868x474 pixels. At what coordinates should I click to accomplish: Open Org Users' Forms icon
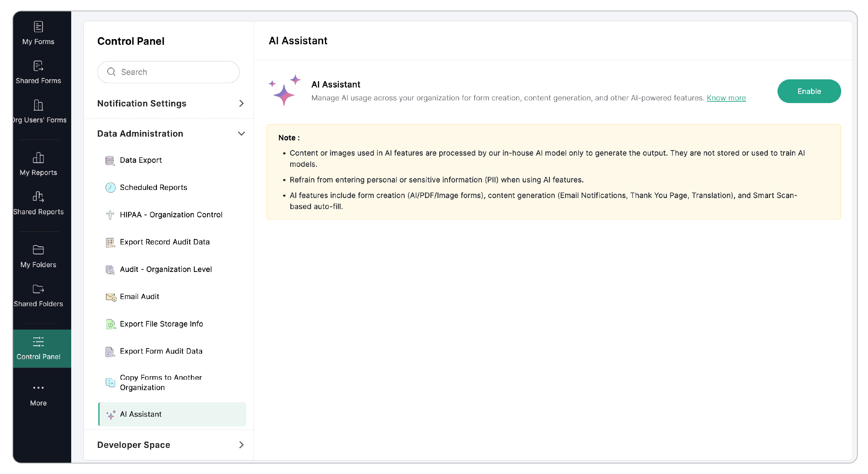[38, 105]
